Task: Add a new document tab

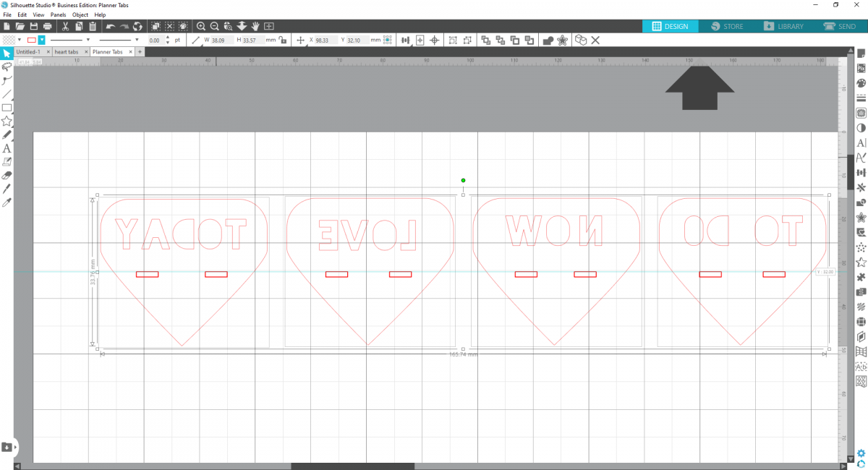Action: [x=140, y=52]
